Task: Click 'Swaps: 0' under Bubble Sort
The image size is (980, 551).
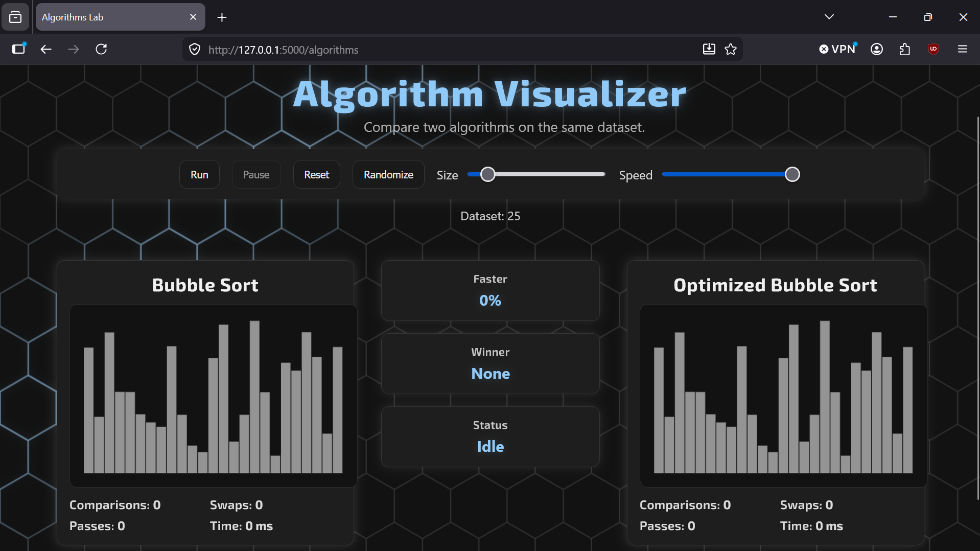Action: [x=236, y=505]
